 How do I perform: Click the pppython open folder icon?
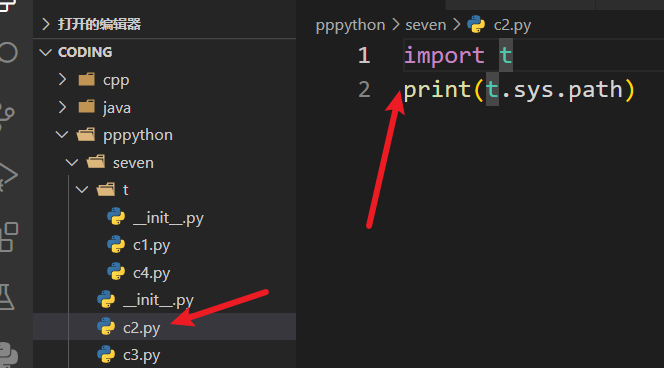pos(86,135)
